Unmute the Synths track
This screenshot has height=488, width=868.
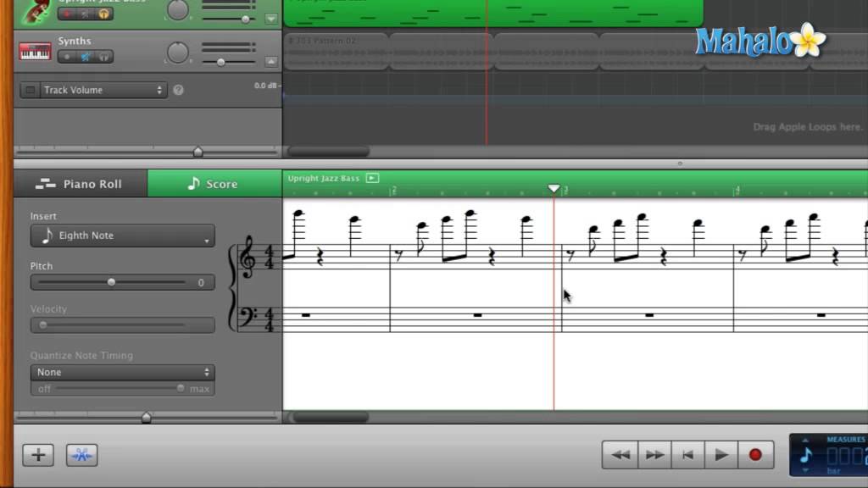tap(86, 57)
